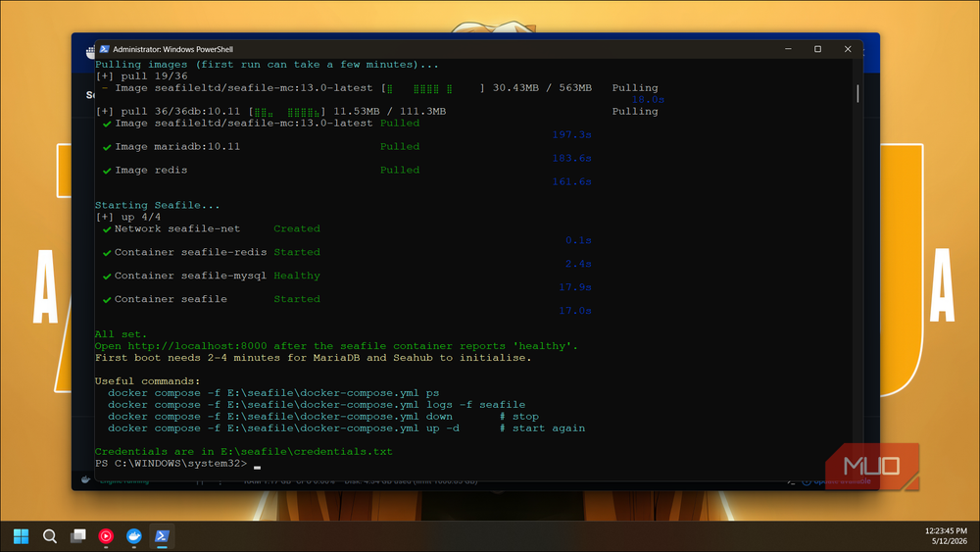
Task: Open the clock and date in system tray
Action: (x=947, y=535)
